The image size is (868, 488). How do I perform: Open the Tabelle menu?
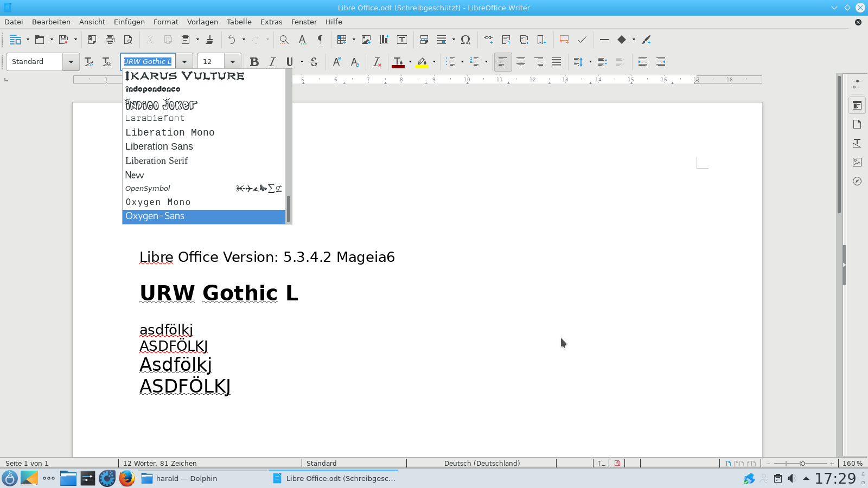[x=239, y=22]
